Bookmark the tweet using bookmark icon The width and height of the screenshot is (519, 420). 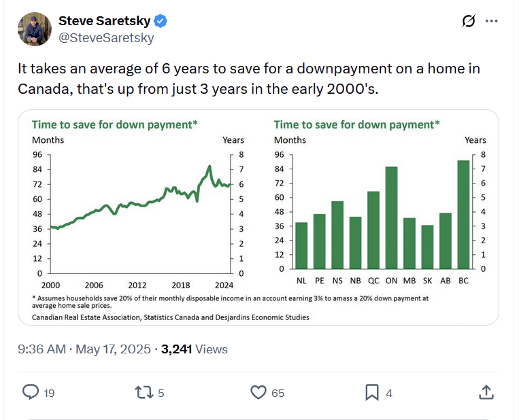371,393
